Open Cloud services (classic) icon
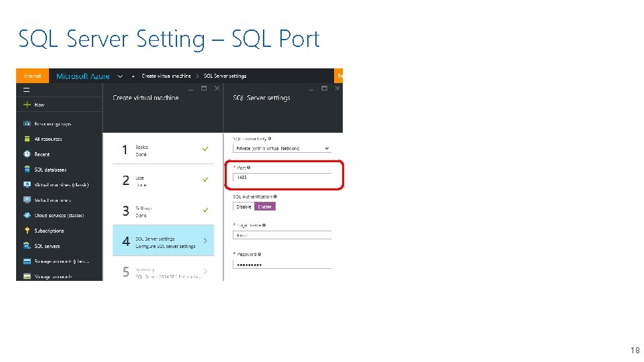 tap(27, 215)
